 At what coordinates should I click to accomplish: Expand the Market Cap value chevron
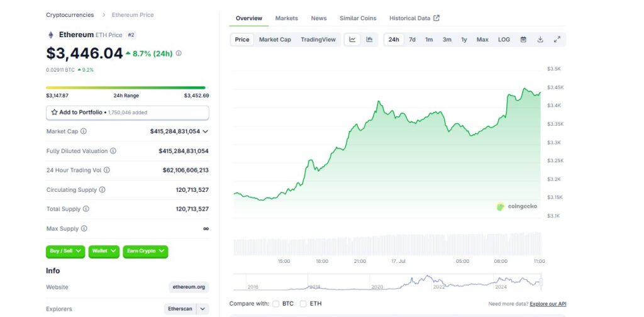(206, 131)
